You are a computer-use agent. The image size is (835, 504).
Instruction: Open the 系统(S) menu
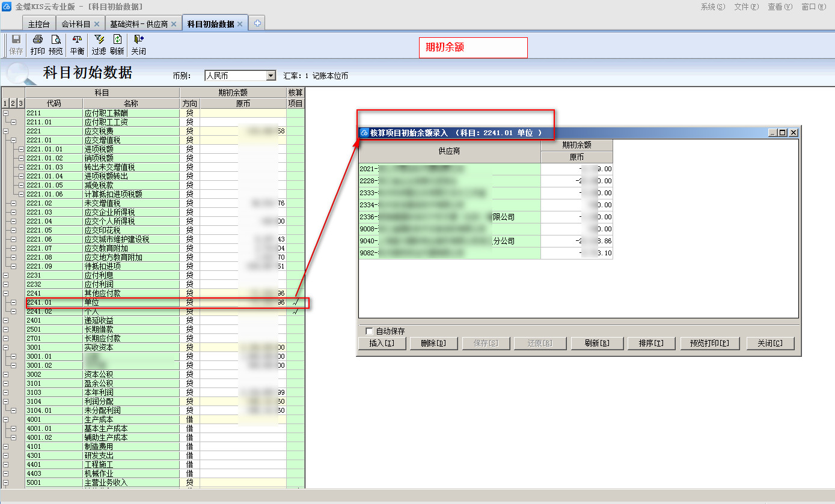(x=712, y=7)
